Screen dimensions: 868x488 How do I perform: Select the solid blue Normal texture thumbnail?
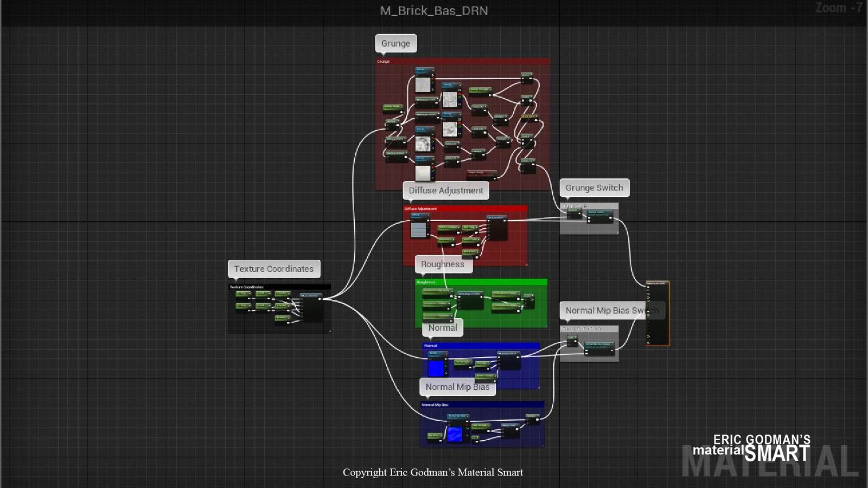(x=436, y=369)
